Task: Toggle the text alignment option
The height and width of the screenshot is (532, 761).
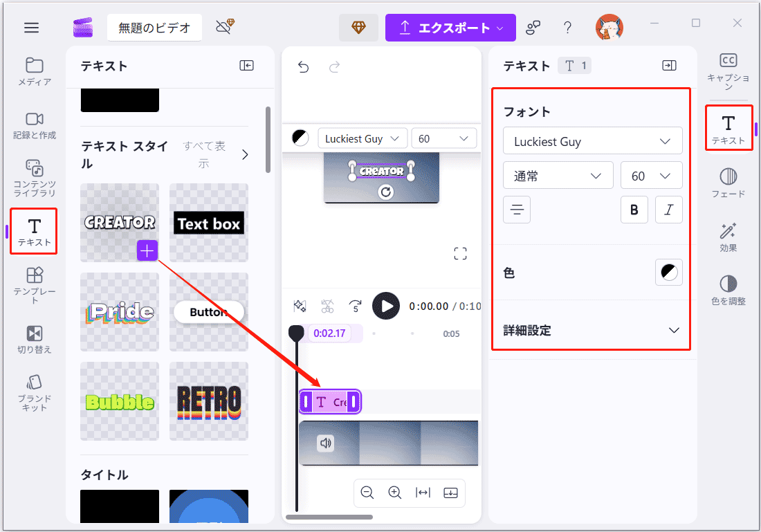Action: (517, 210)
